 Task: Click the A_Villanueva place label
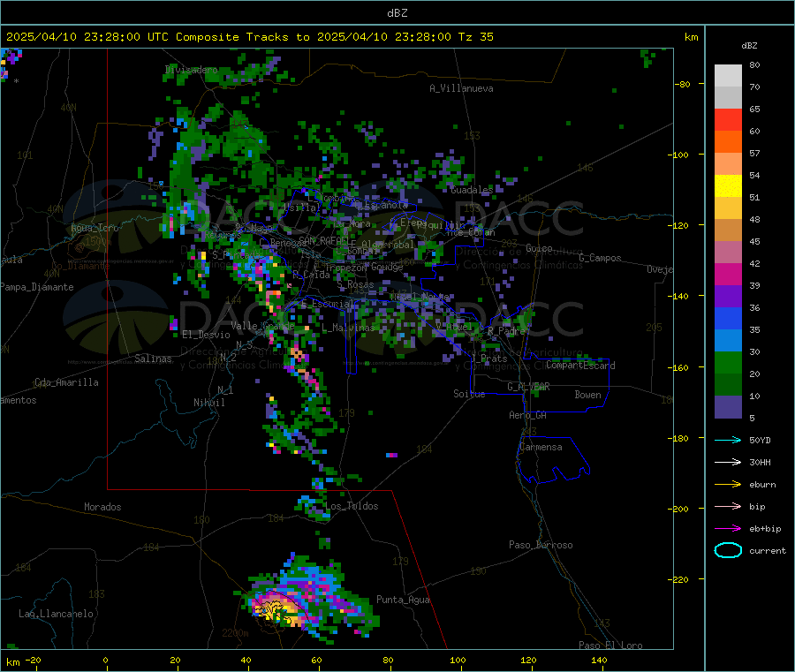(x=461, y=88)
